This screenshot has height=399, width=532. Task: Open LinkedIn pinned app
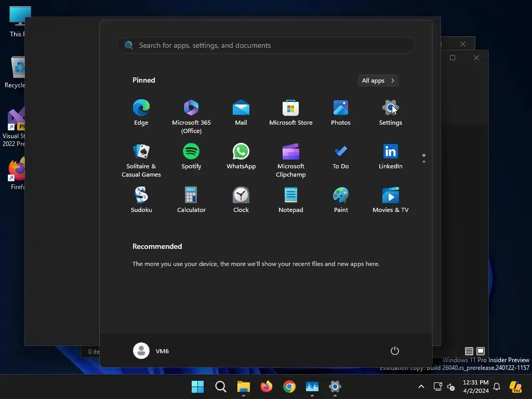(x=391, y=156)
